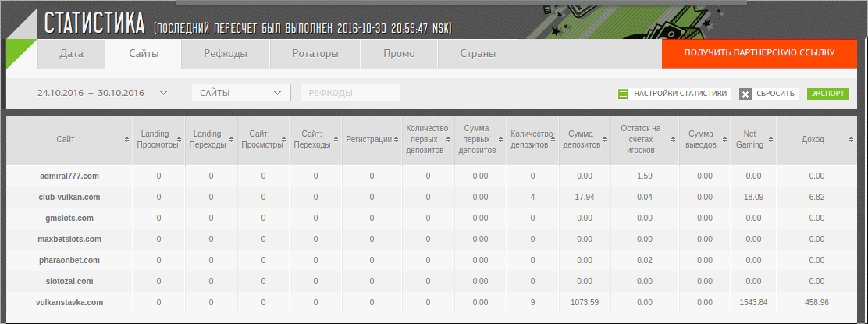
Task: Sort by Landing Переходы column arrows
Action: pos(231,140)
